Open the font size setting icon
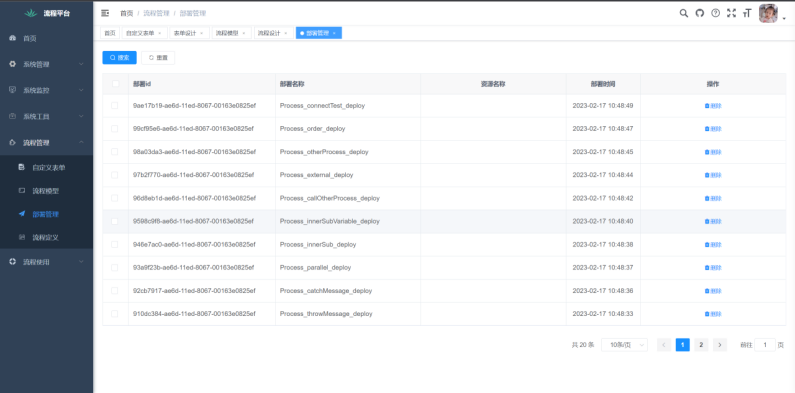Screen dimensions: 795x393 (x=747, y=13)
